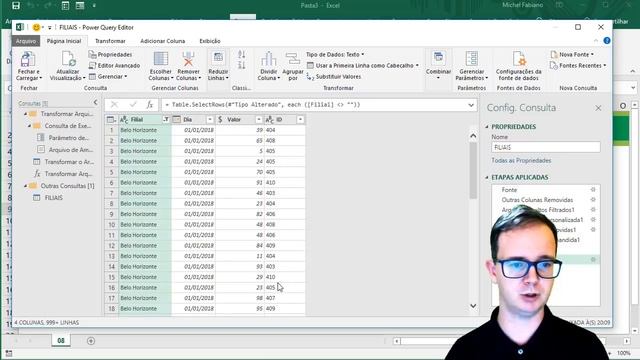This screenshot has width=640, height=360.
Task: Select row 1 Belo Horizonte cell
Action: pos(145,130)
